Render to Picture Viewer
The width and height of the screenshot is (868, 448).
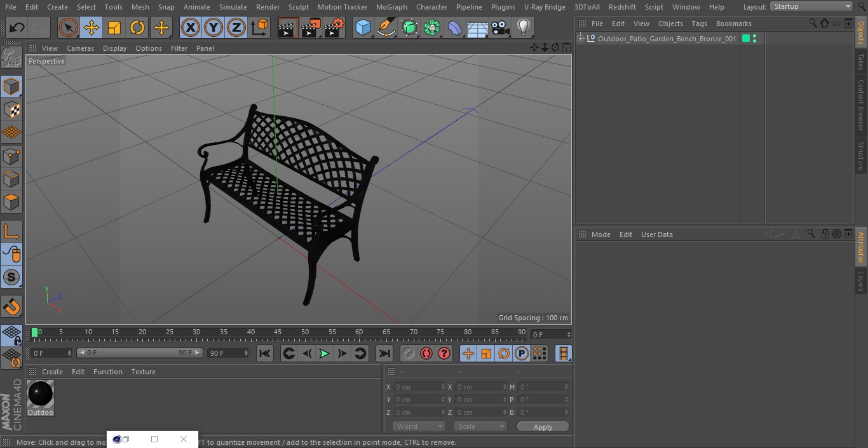[x=311, y=28]
